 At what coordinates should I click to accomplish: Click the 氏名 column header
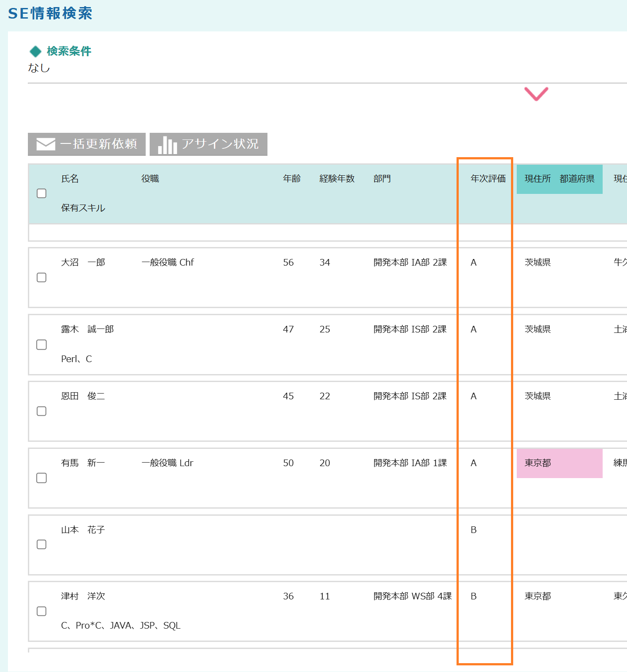[70, 179]
